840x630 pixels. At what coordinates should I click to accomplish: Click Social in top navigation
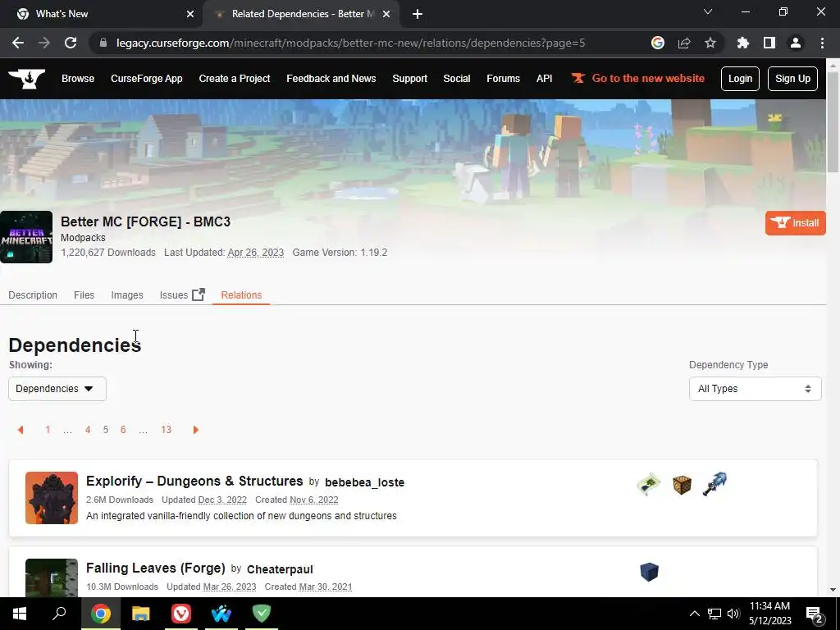tap(456, 79)
